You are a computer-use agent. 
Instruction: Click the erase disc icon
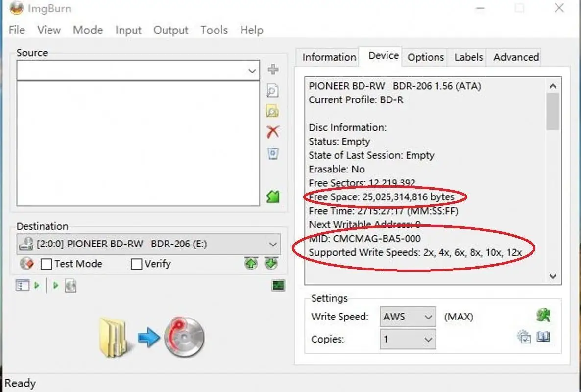(x=26, y=264)
